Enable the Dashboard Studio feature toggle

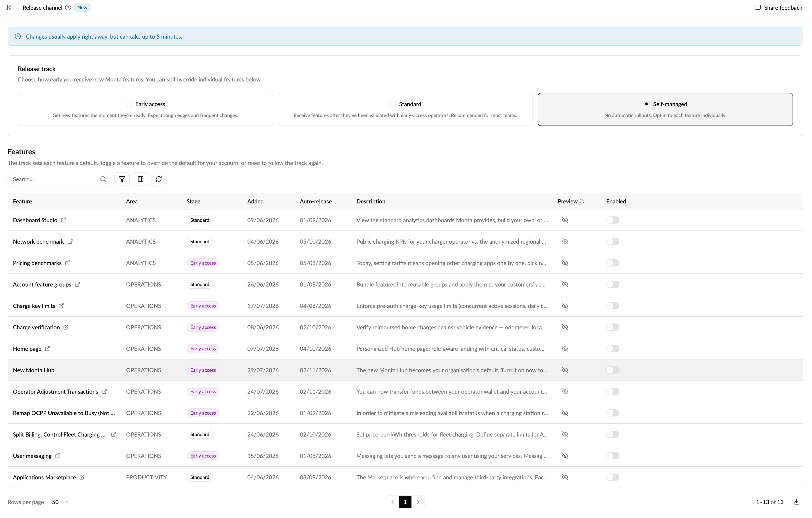tap(612, 220)
